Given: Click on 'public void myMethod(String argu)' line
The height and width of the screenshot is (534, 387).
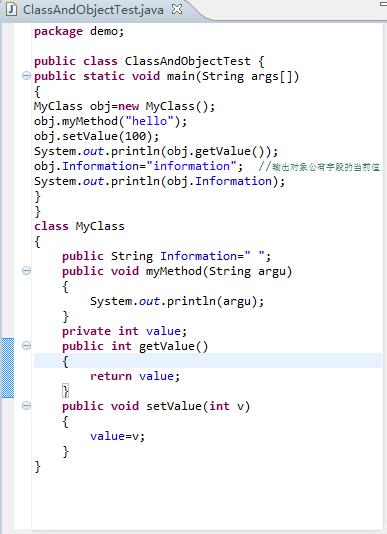Looking at the screenshot, I should click(177, 271).
